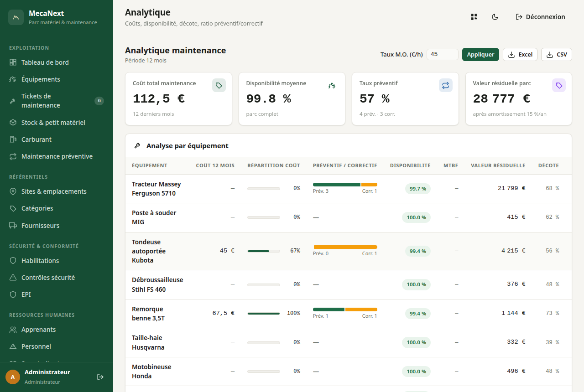Screen dimensions: 584x392
Task: Click the DISPONIBILITÉ column header
Action: pos(410,165)
